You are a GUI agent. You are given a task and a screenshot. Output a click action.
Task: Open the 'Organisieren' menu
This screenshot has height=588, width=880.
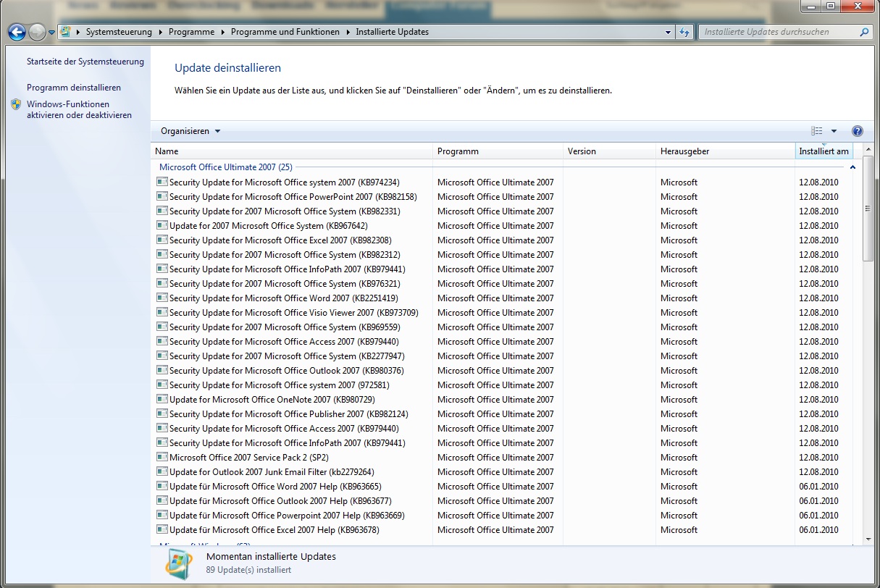[190, 131]
